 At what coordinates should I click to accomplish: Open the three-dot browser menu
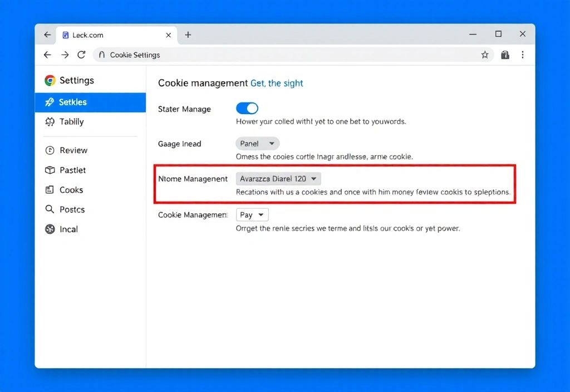pyautogui.click(x=523, y=55)
